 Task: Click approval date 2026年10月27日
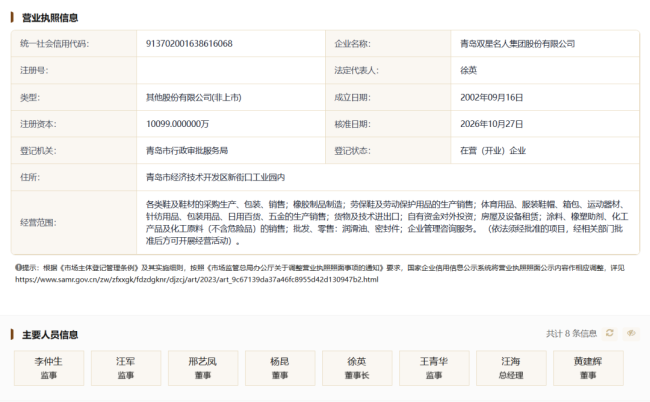point(492,124)
